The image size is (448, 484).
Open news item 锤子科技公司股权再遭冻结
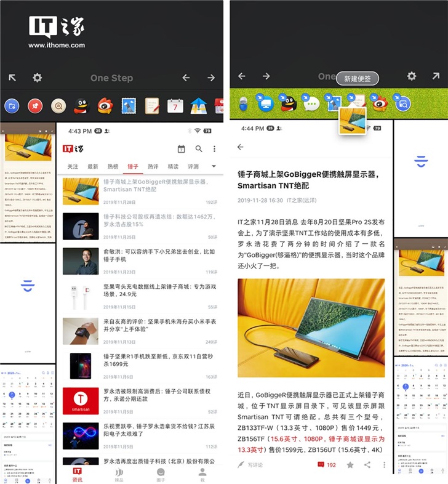tap(140, 226)
